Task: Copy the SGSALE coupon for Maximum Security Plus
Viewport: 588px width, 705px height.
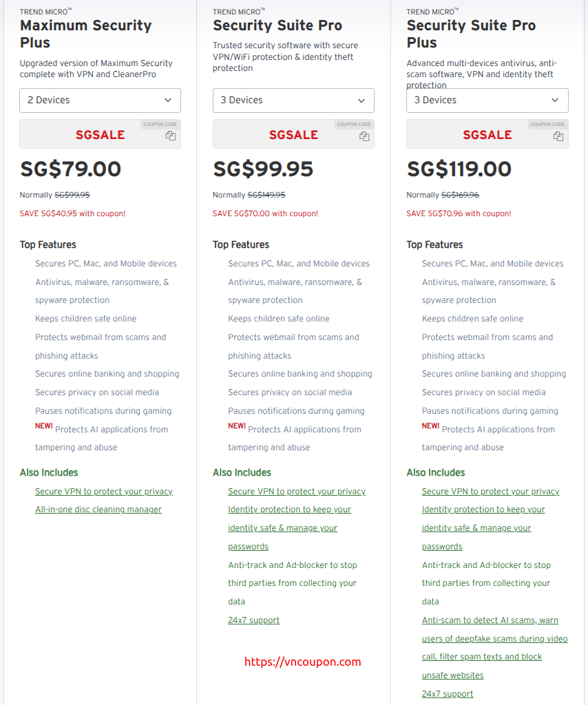Action: click(x=170, y=136)
